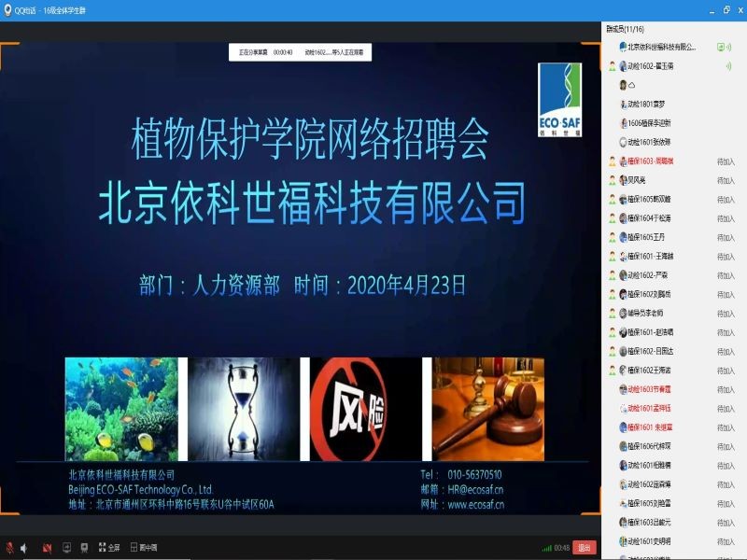This screenshot has width=747, height=560.
Task: Select member 1606植保 in the list
Action: point(673,123)
